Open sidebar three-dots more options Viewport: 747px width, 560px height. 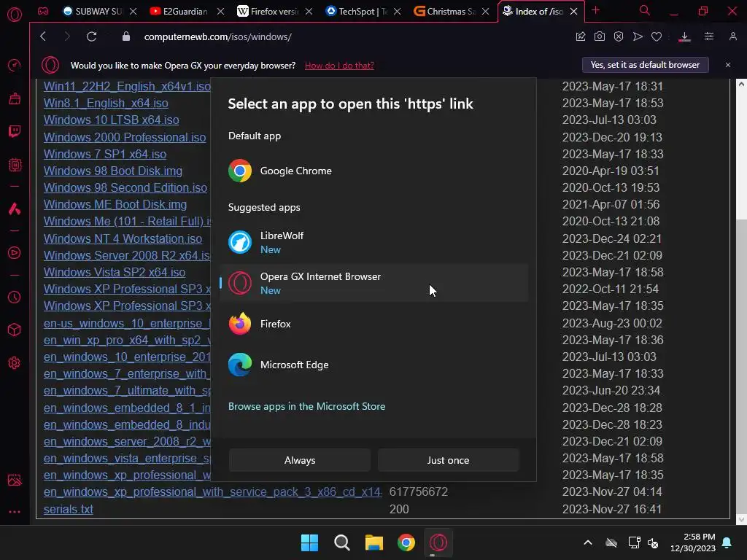[15, 512]
